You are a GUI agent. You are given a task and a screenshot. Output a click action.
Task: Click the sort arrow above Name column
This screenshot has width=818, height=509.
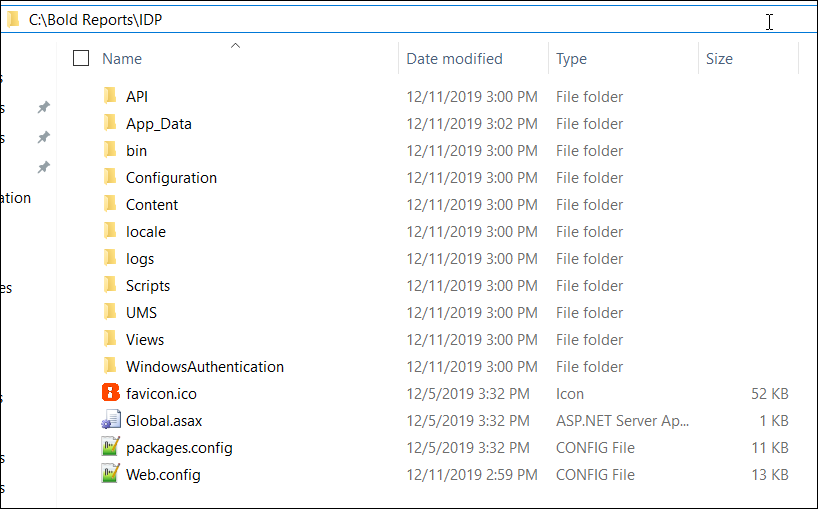235,45
